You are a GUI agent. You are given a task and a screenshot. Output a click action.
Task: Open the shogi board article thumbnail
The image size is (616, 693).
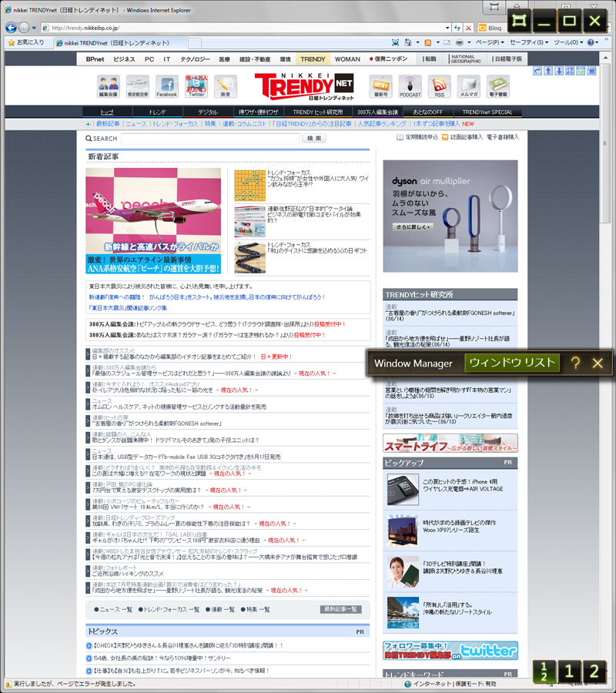pos(249,186)
